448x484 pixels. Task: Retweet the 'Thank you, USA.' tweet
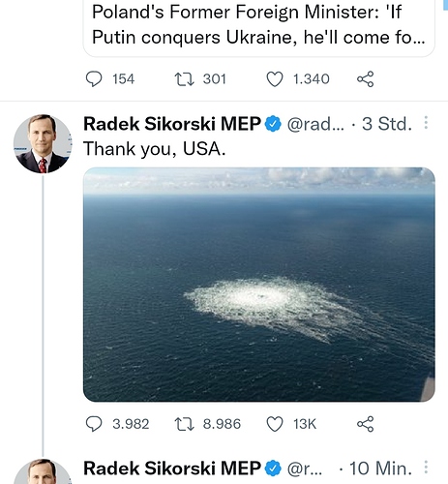tap(184, 424)
